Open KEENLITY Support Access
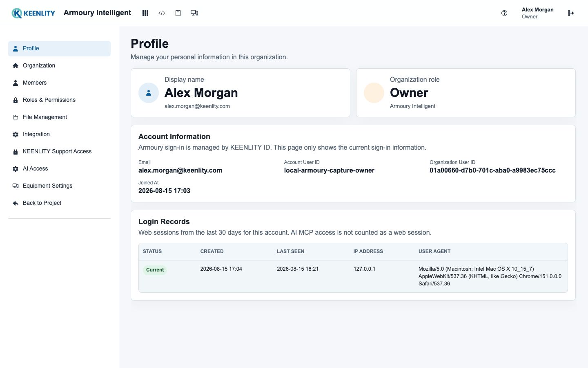Screen dimensions: 588x368 tap(59, 151)
